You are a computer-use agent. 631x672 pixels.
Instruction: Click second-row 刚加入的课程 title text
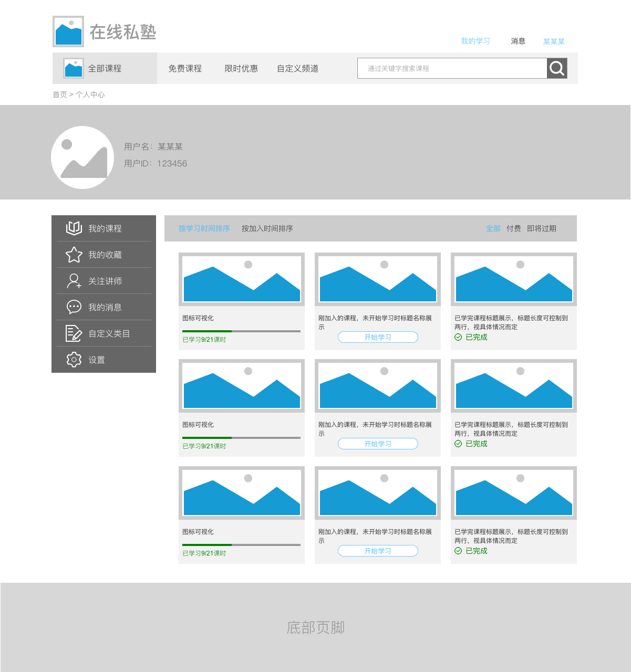point(375,429)
